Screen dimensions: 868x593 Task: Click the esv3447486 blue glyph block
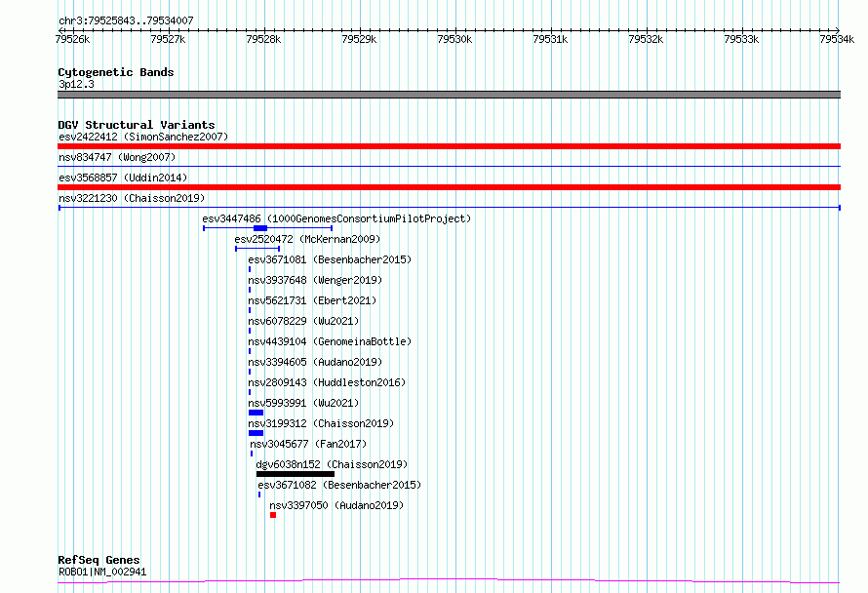(260, 228)
